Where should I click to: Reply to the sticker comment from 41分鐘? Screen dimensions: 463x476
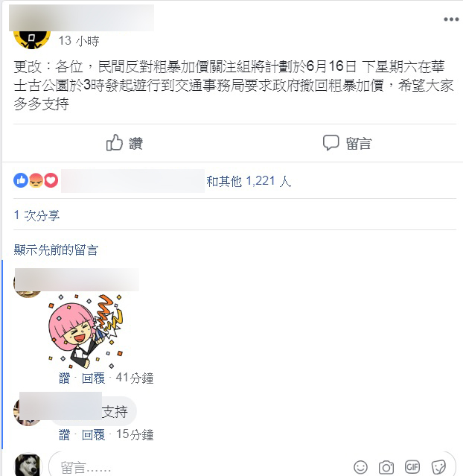(x=94, y=378)
